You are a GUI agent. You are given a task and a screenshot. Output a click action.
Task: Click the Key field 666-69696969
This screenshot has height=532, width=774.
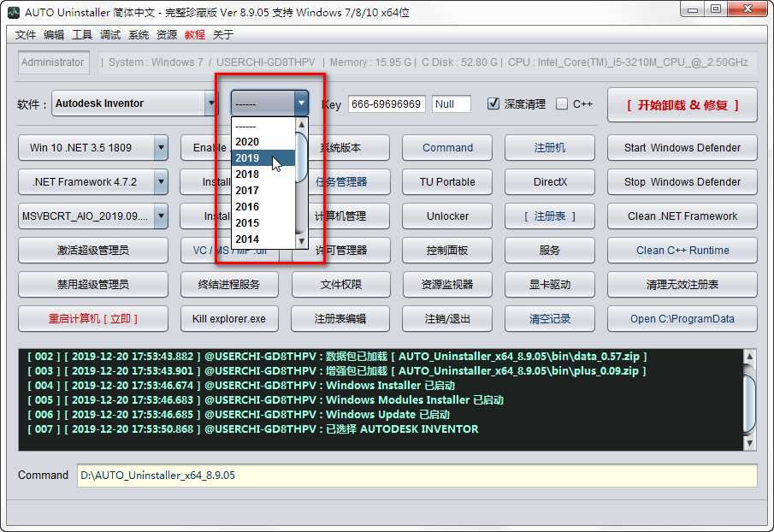click(387, 104)
